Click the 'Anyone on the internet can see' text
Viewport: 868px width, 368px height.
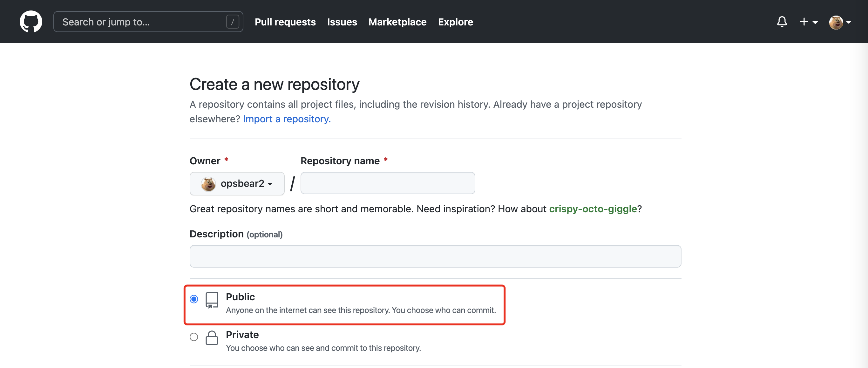pos(361,310)
